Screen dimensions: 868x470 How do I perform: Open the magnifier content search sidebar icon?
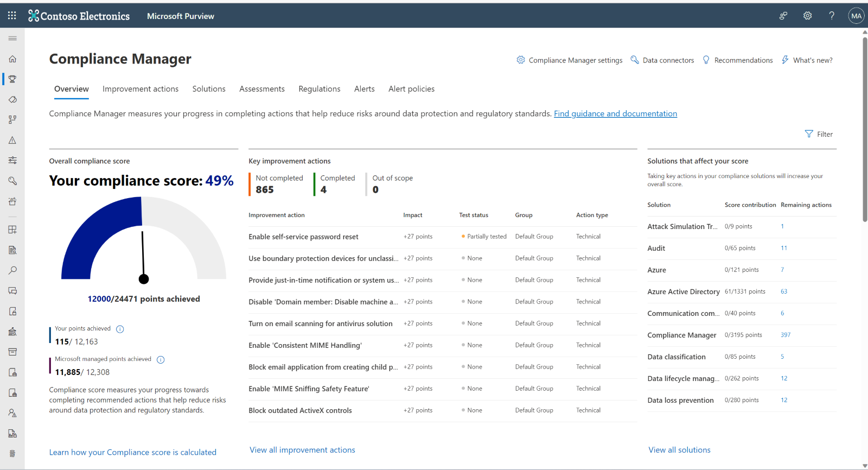pos(12,270)
